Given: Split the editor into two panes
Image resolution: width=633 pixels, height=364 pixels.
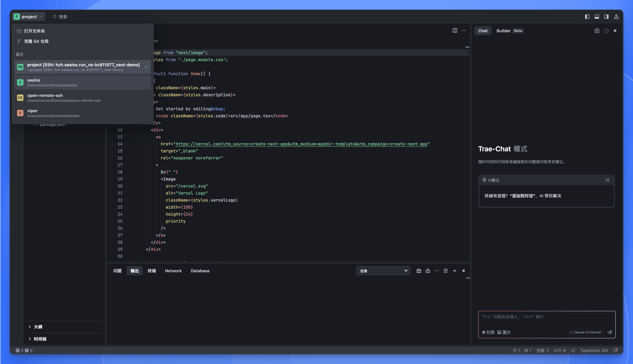Looking at the screenshot, I should [x=455, y=30].
